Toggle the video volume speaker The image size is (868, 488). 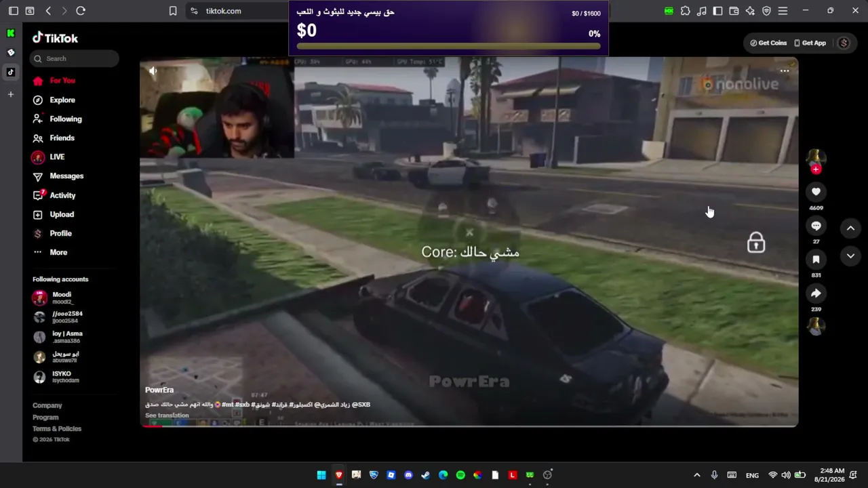(x=153, y=70)
